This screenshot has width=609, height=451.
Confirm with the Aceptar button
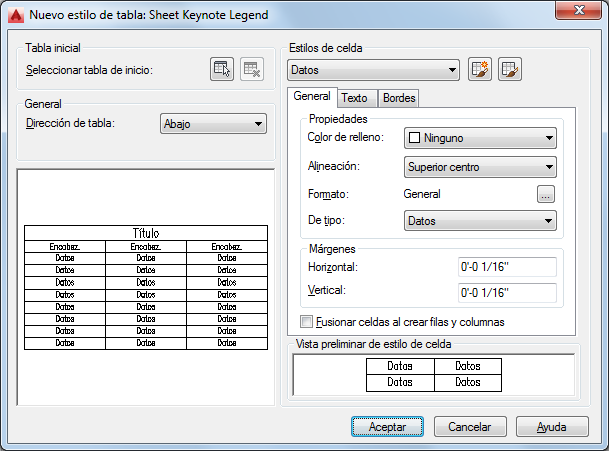coord(387,427)
